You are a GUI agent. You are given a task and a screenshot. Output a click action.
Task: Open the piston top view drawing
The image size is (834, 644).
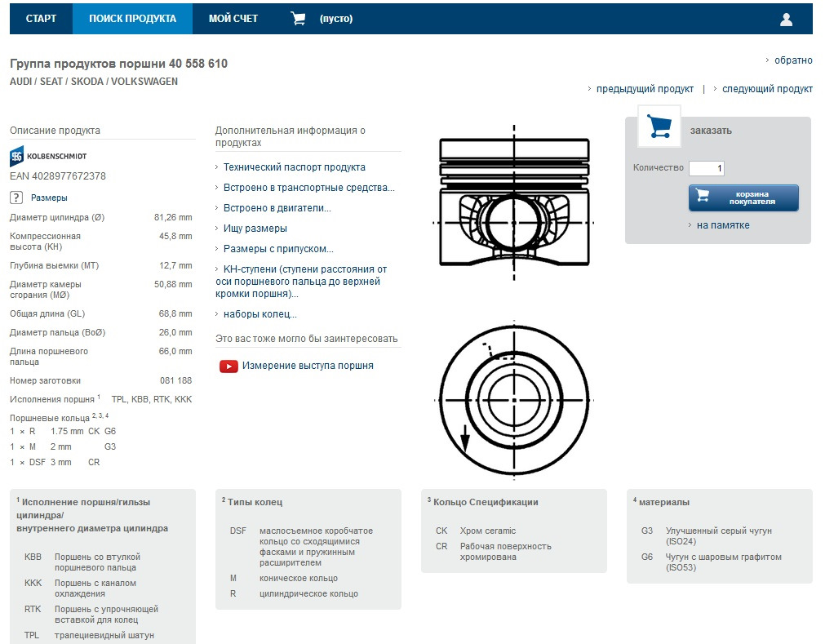(x=514, y=400)
